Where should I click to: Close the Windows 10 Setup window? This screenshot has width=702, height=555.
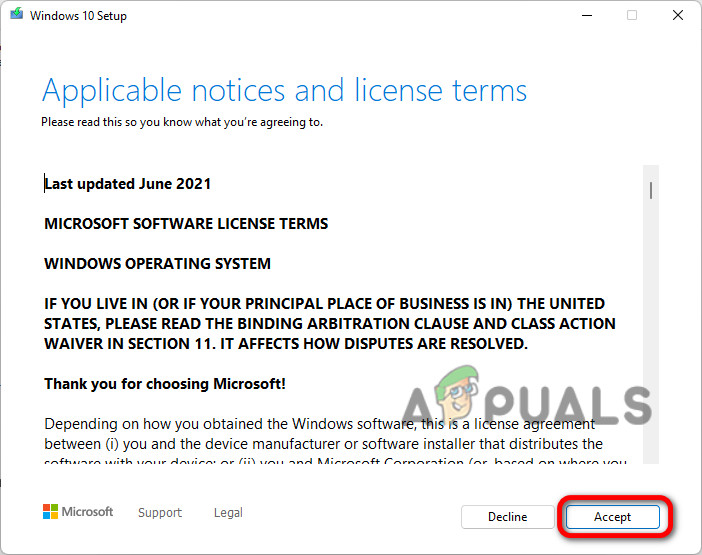(678, 15)
